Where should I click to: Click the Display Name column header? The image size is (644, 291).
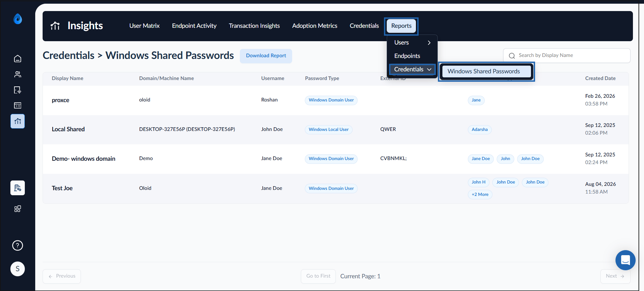tap(67, 78)
